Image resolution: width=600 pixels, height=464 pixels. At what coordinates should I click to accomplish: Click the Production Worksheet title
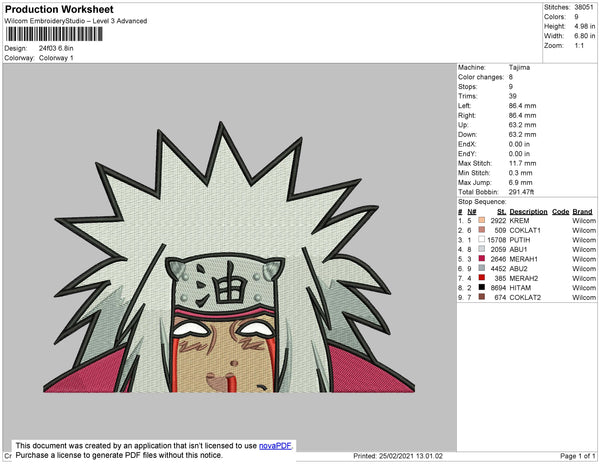point(59,10)
